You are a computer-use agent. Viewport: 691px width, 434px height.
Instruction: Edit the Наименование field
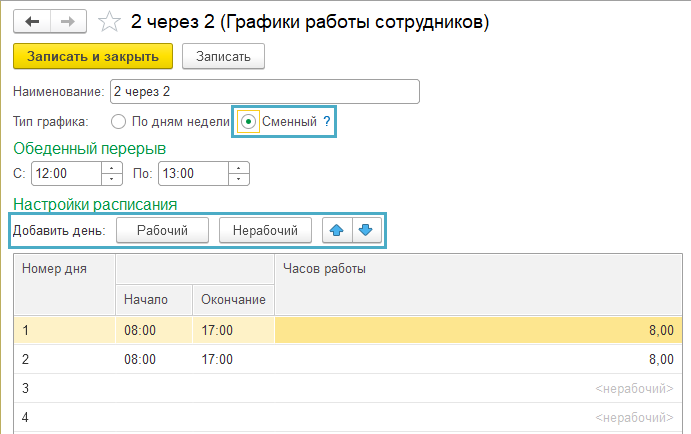point(265,92)
